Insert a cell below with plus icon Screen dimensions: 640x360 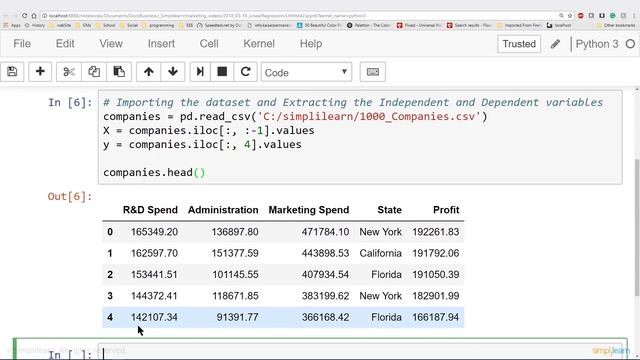[x=40, y=72]
